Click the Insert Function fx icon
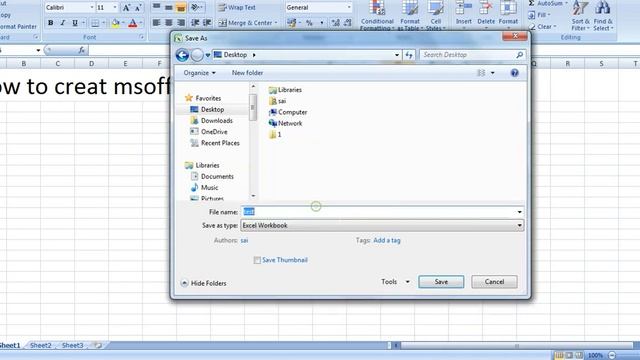Viewport: 640px width, 360px height. point(82,50)
